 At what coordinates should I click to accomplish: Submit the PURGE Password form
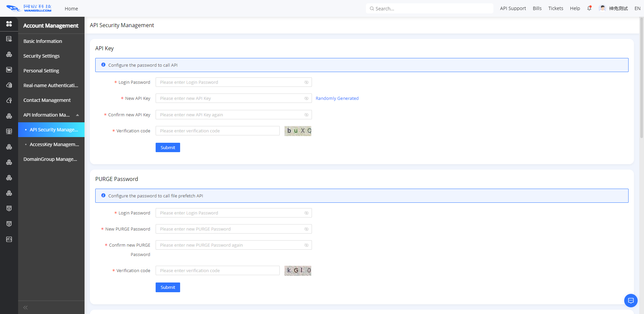click(168, 287)
